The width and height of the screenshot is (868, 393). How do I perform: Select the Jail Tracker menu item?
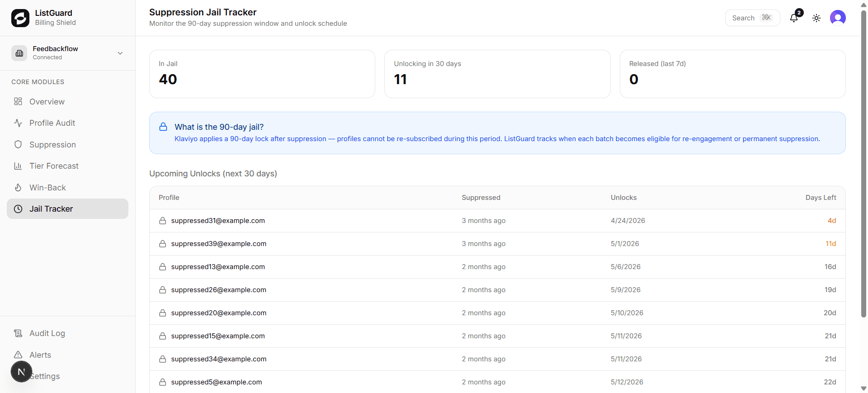(67, 209)
